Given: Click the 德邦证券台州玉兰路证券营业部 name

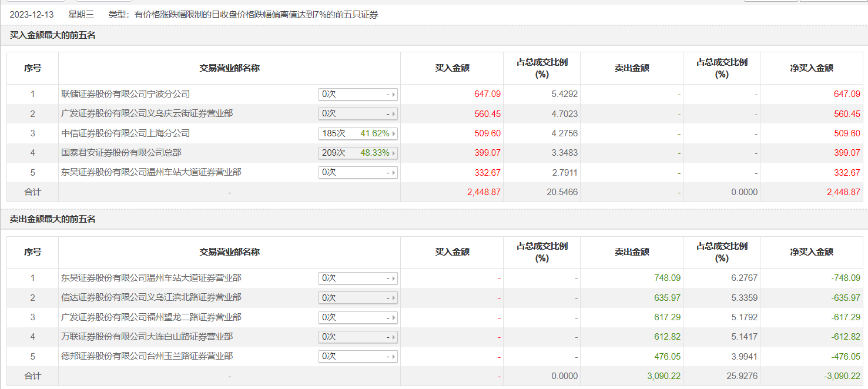Looking at the screenshot, I should (x=147, y=356).
